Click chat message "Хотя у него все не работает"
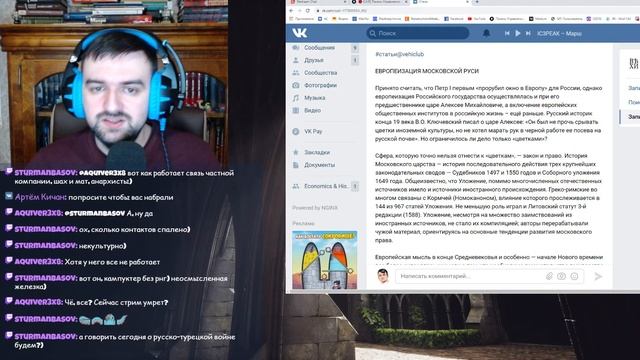This screenshot has height=360, width=640. click(x=112, y=262)
